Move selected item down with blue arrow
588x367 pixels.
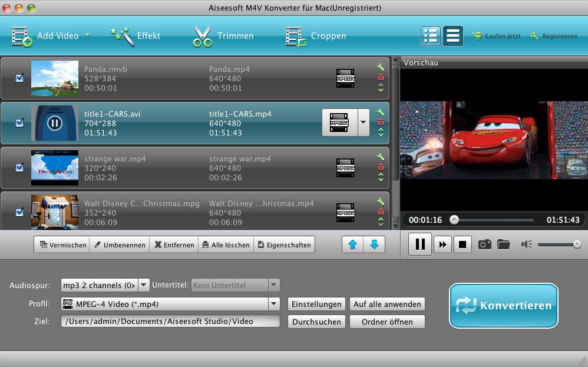[x=374, y=244]
